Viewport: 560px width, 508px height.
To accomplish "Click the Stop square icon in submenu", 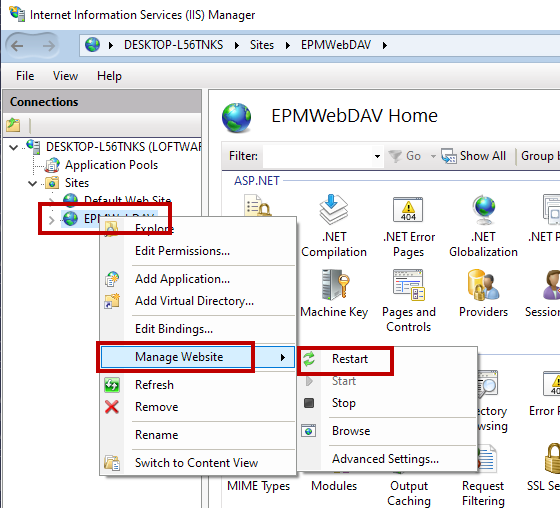I will click(x=309, y=403).
